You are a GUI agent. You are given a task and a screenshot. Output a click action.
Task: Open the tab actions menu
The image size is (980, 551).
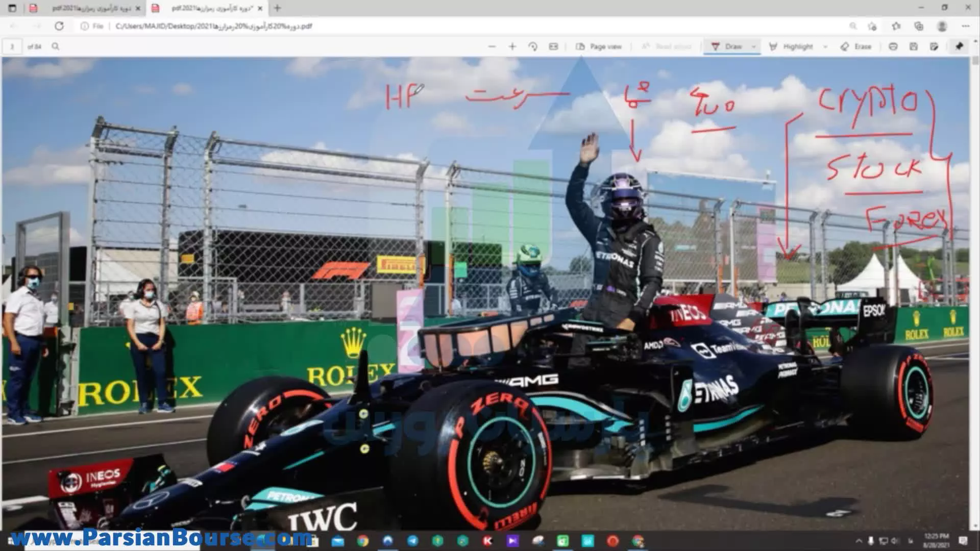pos(12,8)
